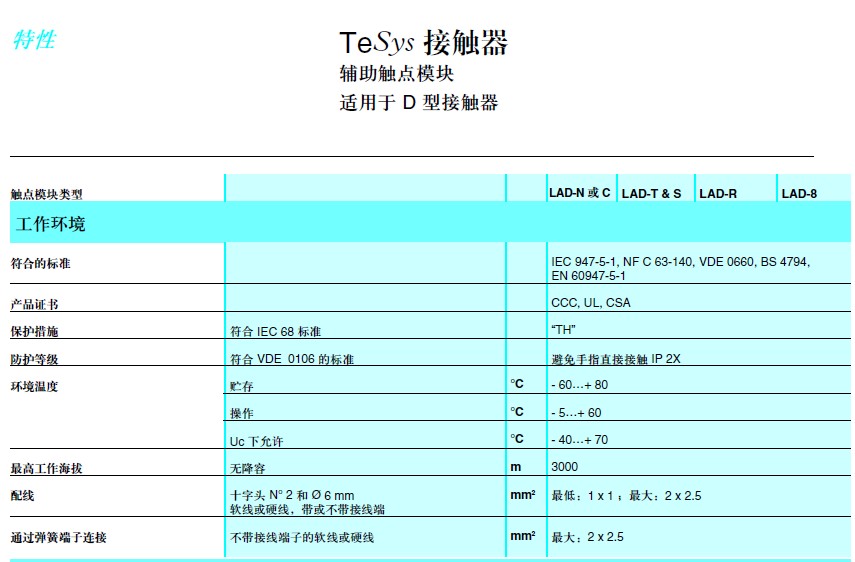Click the 符合 VDE 0106 的标准 cell
The width and height of the screenshot is (855, 562).
pyautogui.click(x=292, y=359)
